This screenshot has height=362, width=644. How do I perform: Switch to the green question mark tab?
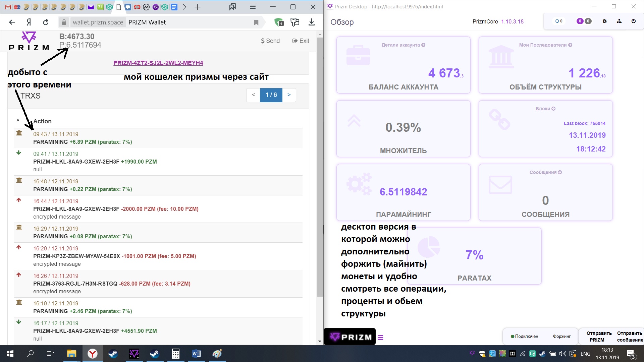click(x=100, y=7)
